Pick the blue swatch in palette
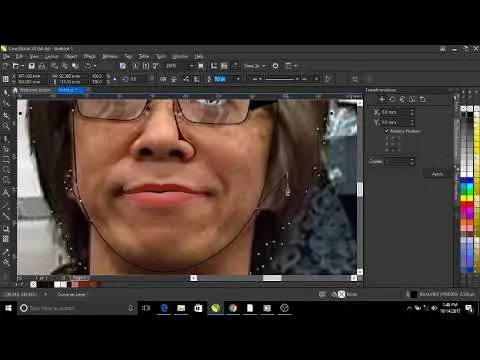Image resolution: width=480 pixels, height=360 pixels. point(464,180)
